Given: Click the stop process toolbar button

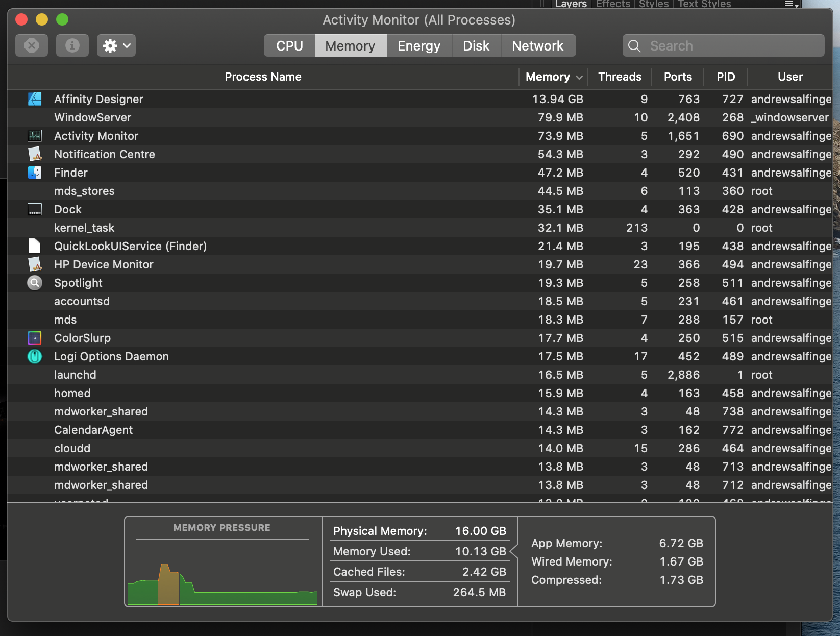Looking at the screenshot, I should [32, 45].
